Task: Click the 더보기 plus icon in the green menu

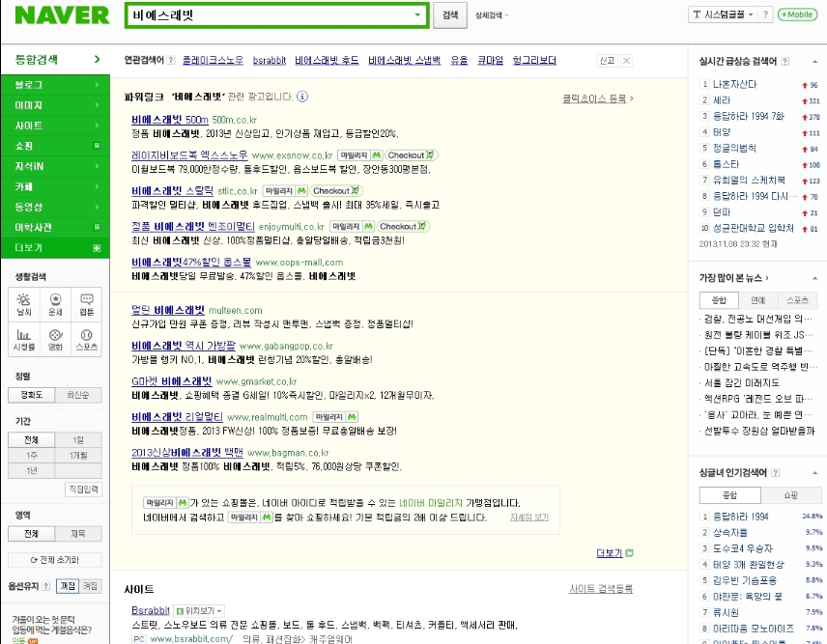Action: click(97, 248)
